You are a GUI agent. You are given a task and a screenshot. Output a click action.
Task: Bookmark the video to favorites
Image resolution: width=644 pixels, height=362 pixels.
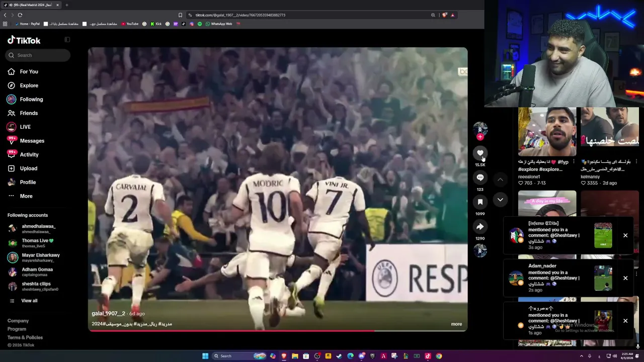(x=480, y=202)
